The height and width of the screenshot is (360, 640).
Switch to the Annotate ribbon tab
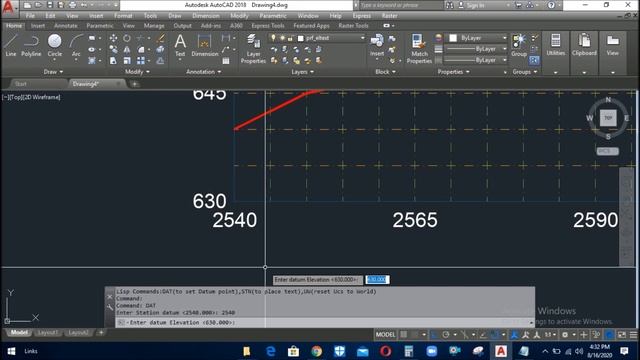point(65,26)
